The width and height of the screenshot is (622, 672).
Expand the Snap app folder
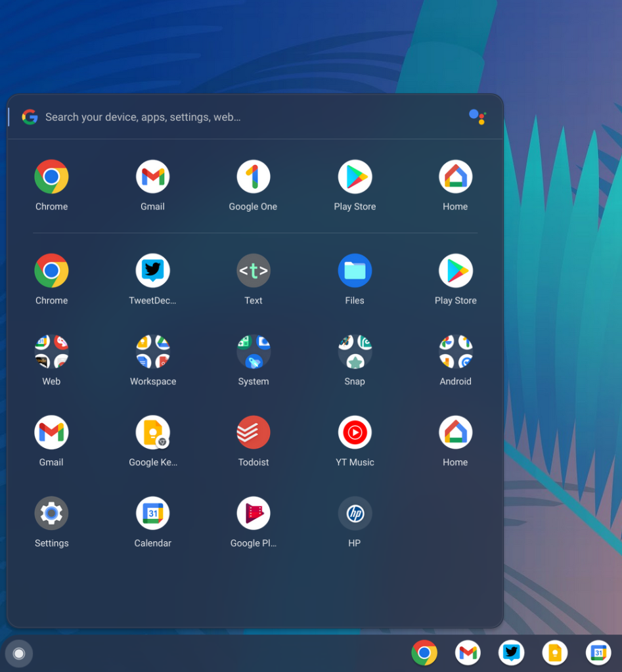point(355,351)
